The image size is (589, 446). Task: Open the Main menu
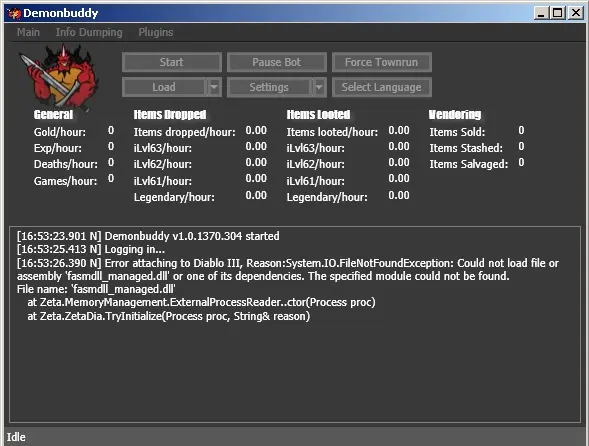(x=28, y=32)
